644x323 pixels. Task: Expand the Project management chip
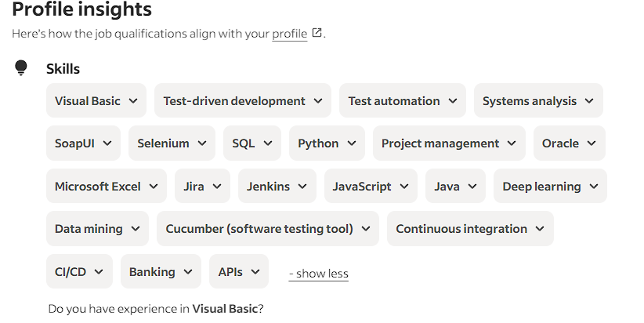tap(449, 143)
